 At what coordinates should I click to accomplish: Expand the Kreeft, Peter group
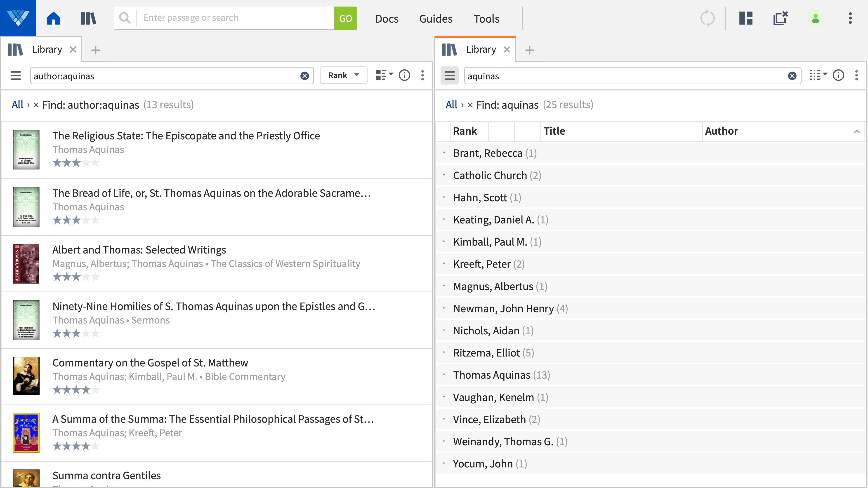(x=444, y=264)
